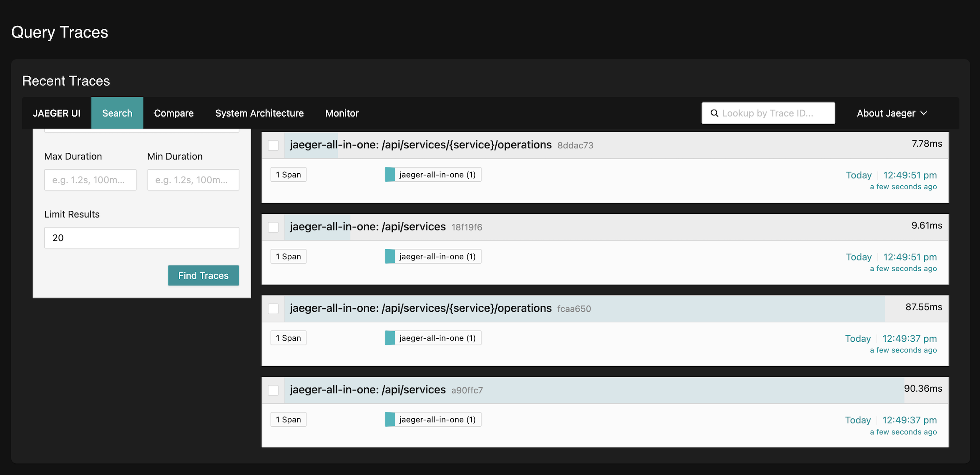Click the 12:49:51 pm timestamp of trace 18f19f6
The image size is (980, 475).
910,257
